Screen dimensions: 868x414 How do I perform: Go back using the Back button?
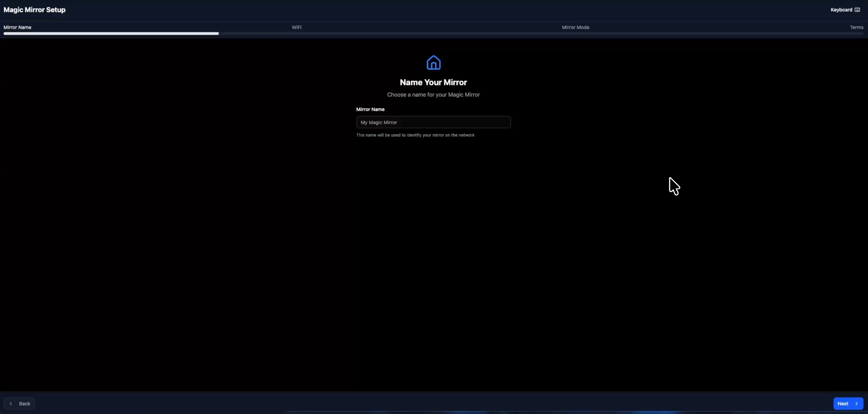click(x=19, y=404)
